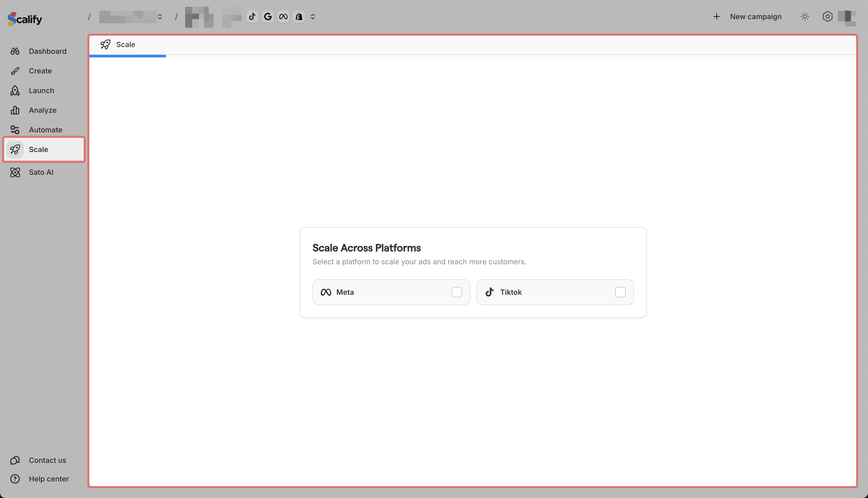Click the Google icon in top bar
This screenshot has height=498, width=868.
pyautogui.click(x=268, y=16)
